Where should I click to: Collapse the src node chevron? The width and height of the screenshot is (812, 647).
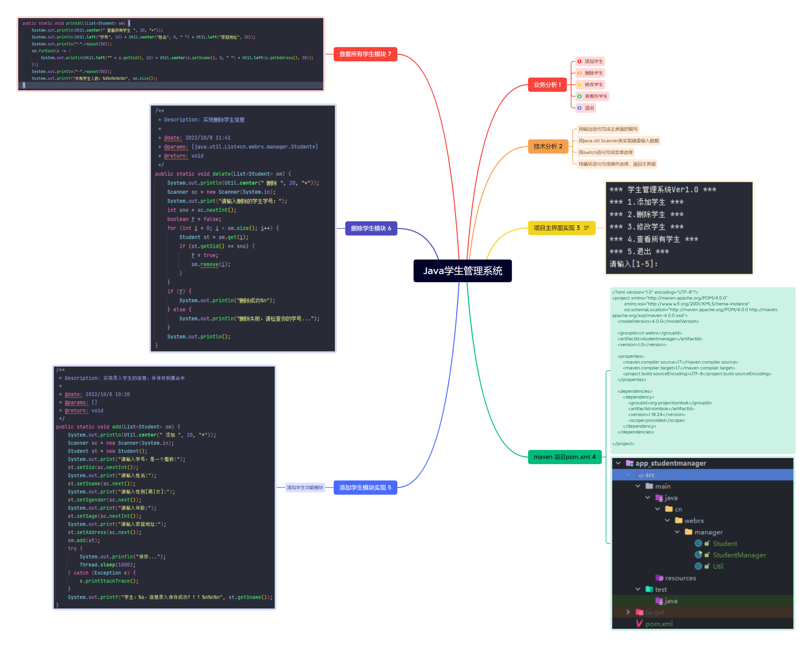click(628, 475)
